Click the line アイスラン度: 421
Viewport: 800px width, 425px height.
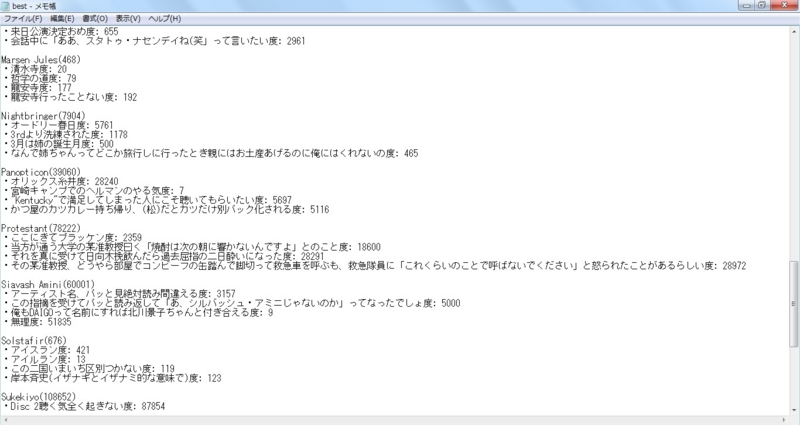[x=46, y=349]
